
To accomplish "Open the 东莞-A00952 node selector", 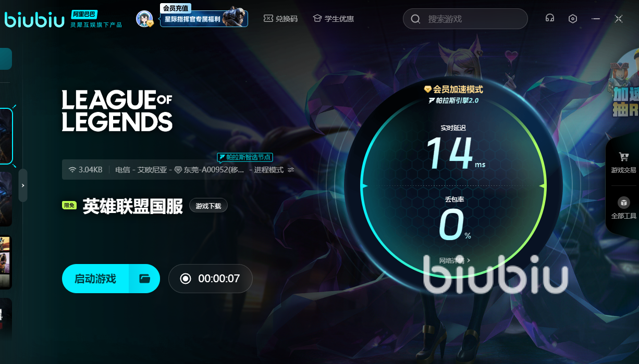I will coord(210,170).
